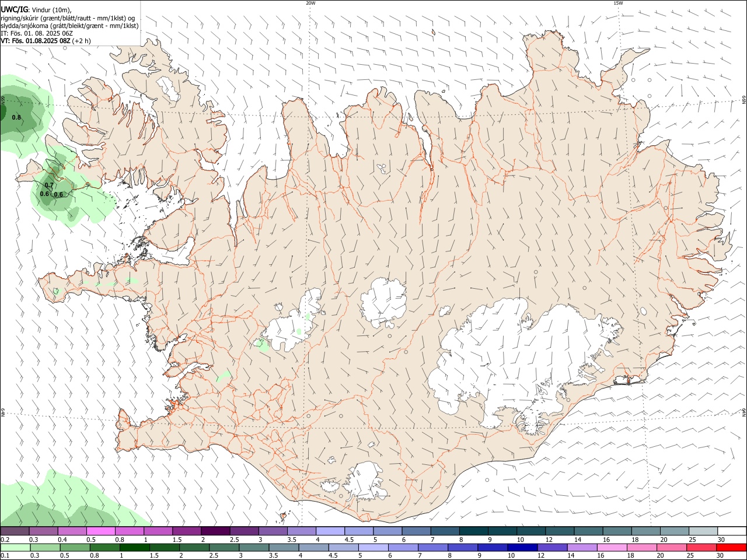
Task: Pick the bright red 30 swatch in the rain scale
Action: [x=731, y=547]
